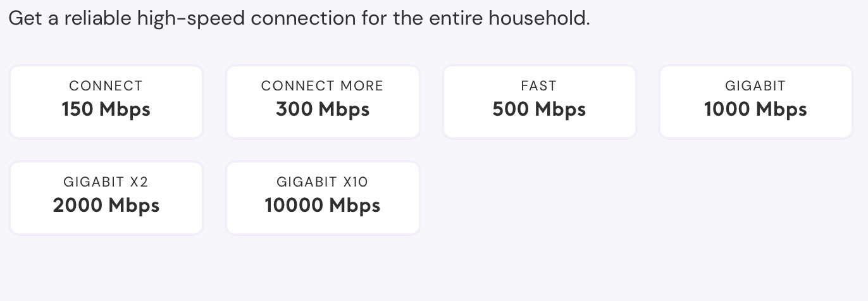Viewport: 868px width, 301px height.
Task: Click the GIGABIT X2 title text
Action: pos(106,182)
